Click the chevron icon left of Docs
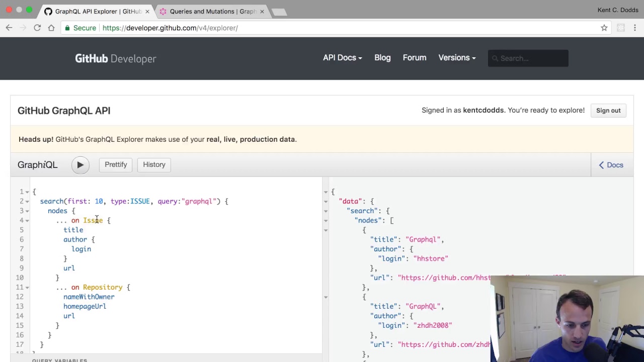 click(601, 165)
